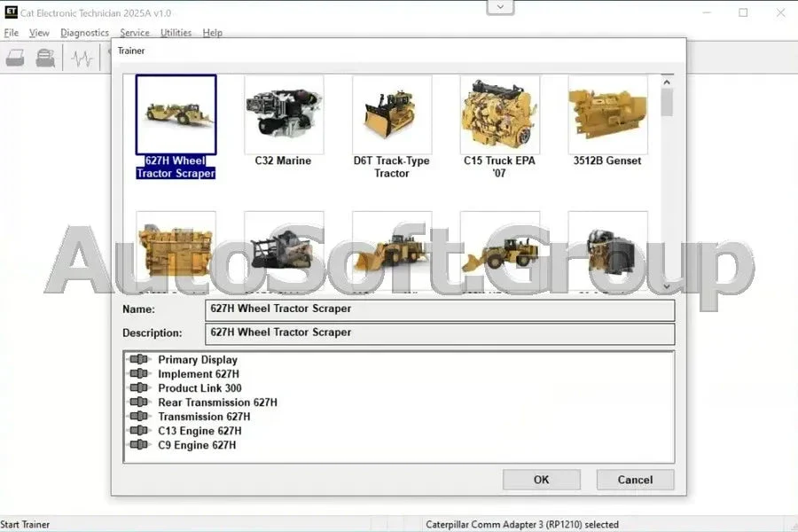Choose the C32 Marine engine icon
Screen dimensions: 798x532
click(x=284, y=114)
